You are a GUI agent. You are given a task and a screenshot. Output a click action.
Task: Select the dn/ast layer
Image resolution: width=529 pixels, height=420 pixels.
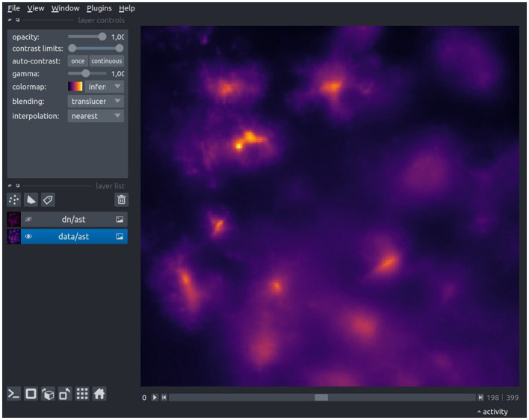point(74,219)
